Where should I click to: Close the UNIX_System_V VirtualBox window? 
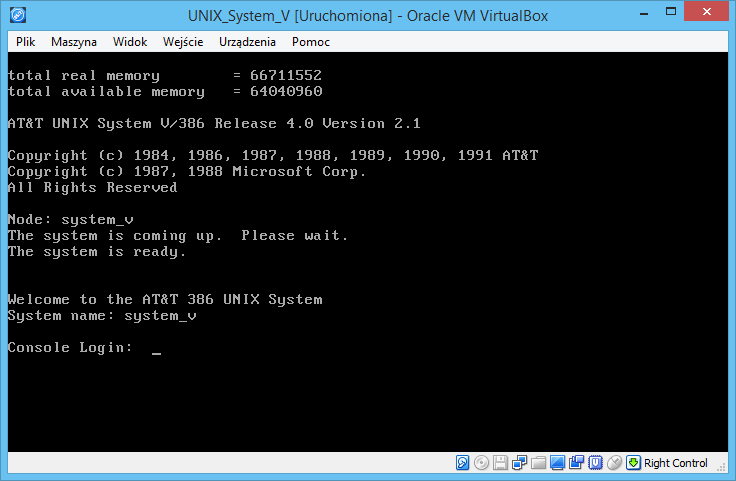(706, 12)
